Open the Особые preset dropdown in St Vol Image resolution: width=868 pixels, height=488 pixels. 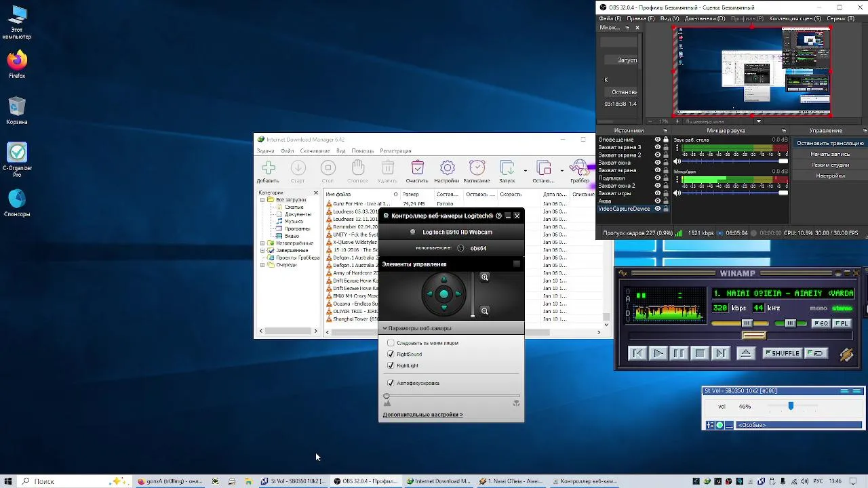[799, 426]
